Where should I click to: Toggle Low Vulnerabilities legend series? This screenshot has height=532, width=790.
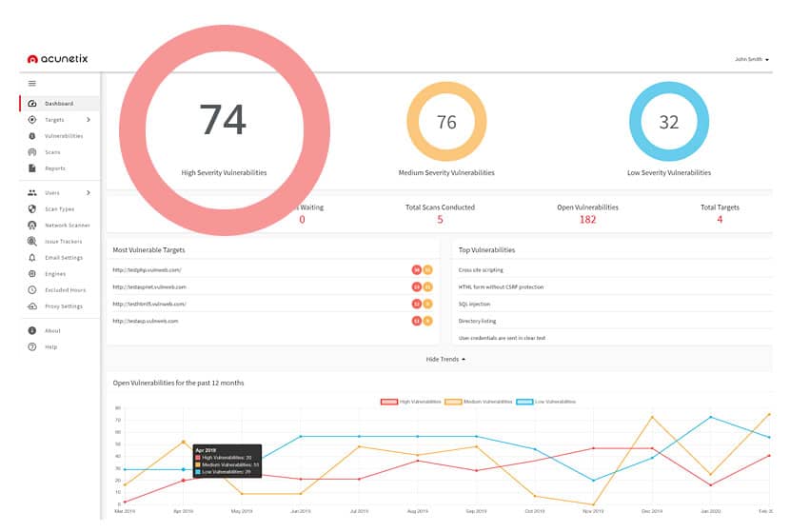[546, 402]
